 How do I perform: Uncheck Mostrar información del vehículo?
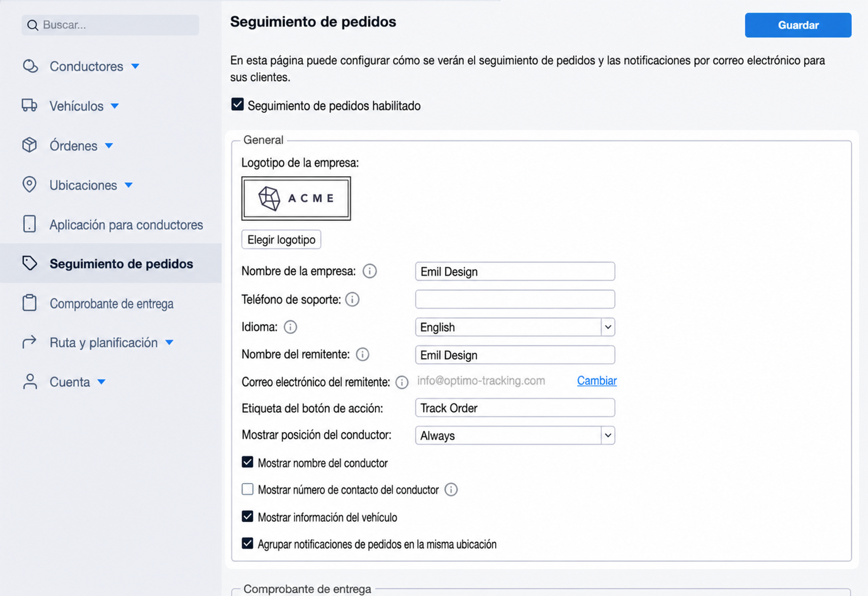pyautogui.click(x=247, y=516)
